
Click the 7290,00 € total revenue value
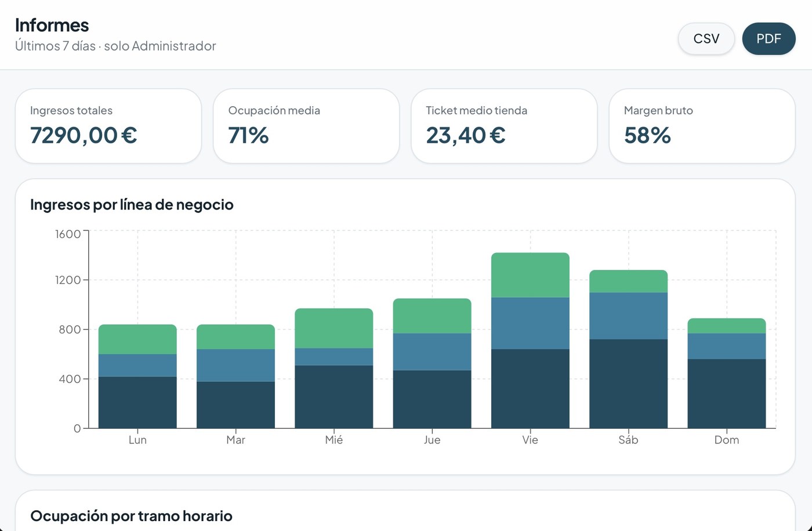pos(84,135)
